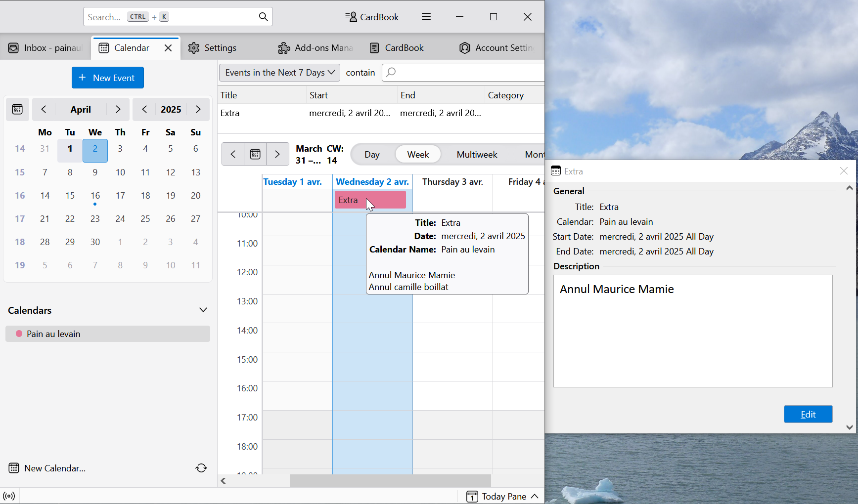Viewport: 858px width, 504px height.
Task: Open the April month selector
Action: point(81,109)
